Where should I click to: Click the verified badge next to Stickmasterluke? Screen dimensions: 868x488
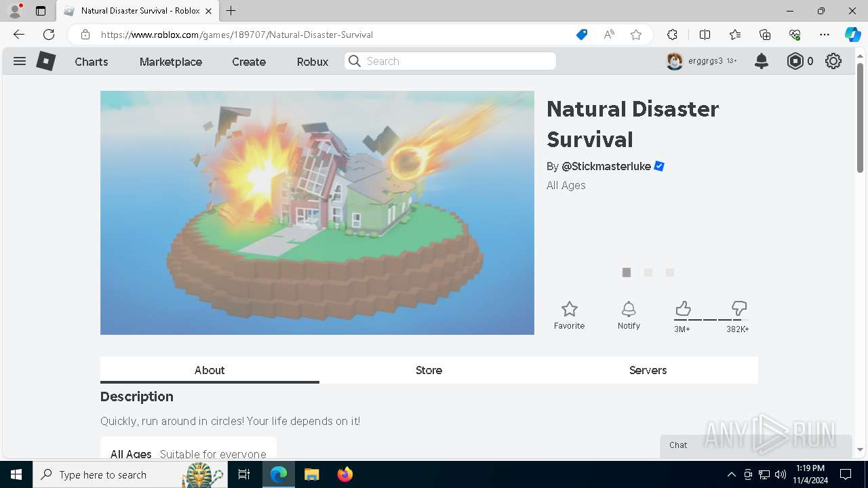click(659, 166)
